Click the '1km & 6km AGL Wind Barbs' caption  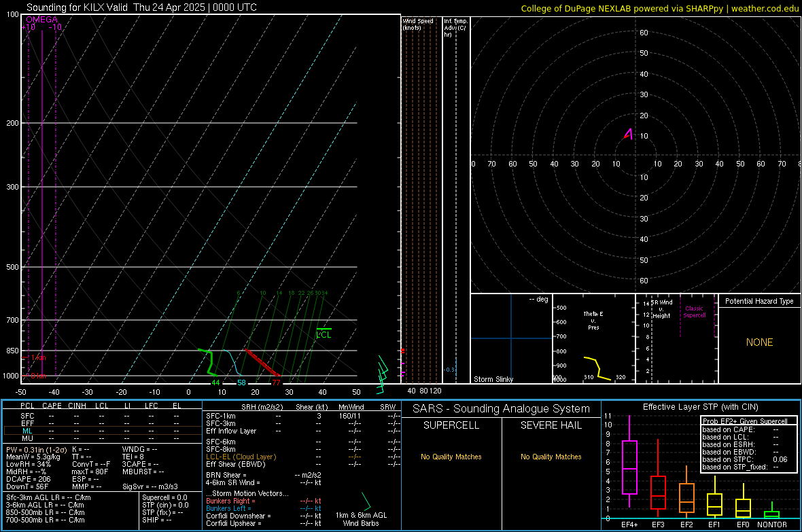361,519
